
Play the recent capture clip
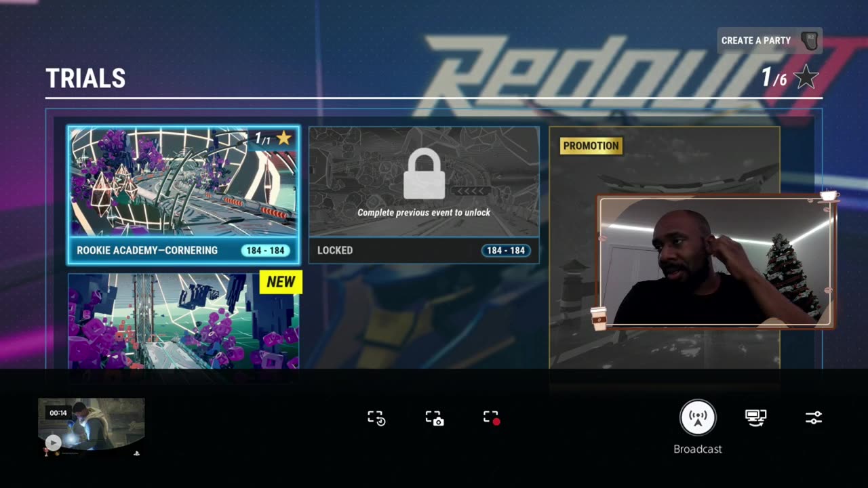pyautogui.click(x=53, y=443)
